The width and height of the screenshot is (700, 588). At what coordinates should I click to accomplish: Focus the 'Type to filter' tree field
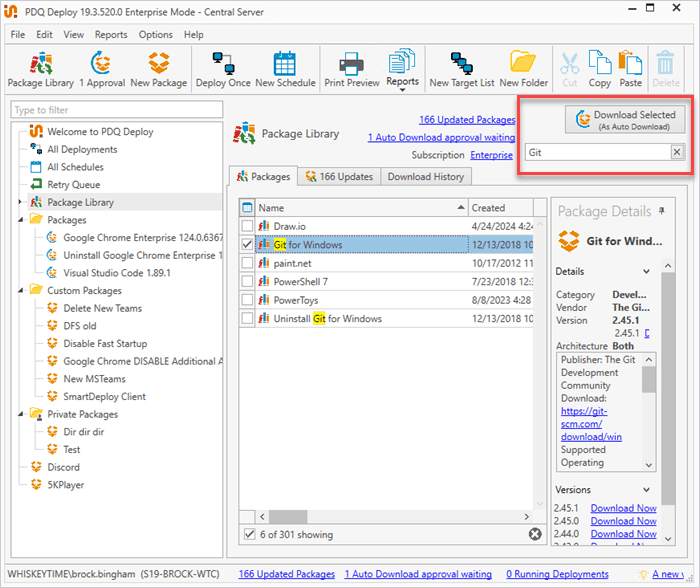coord(117,110)
